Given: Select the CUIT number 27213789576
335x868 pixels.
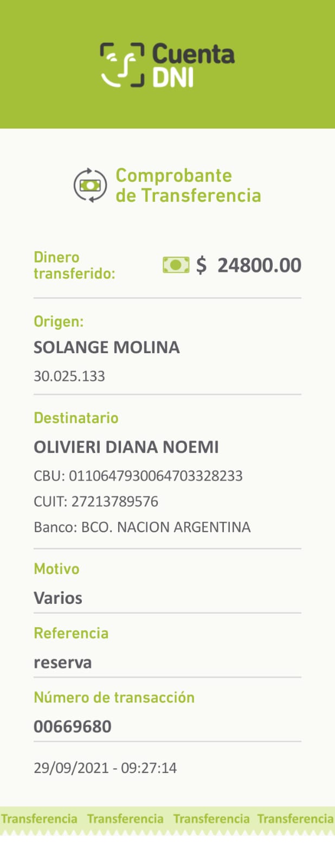Looking at the screenshot, I should coord(96,501).
